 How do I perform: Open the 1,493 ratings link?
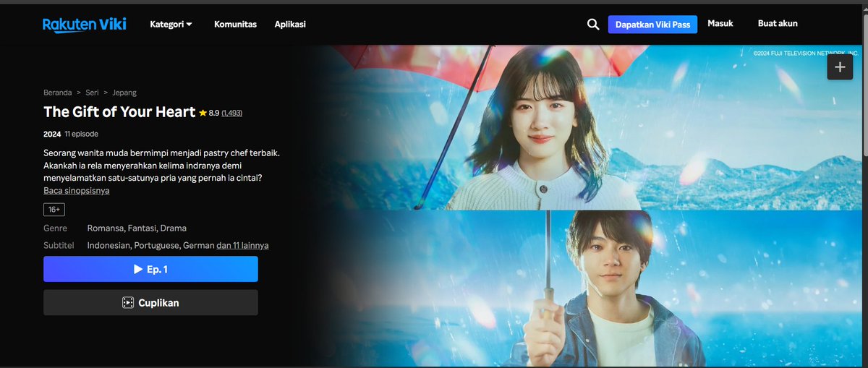pos(231,114)
